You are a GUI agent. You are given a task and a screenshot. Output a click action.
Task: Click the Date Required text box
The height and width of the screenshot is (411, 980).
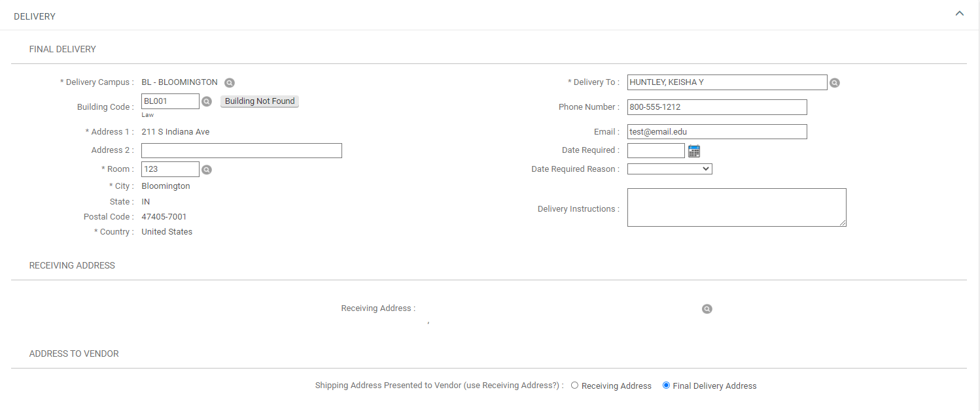656,151
